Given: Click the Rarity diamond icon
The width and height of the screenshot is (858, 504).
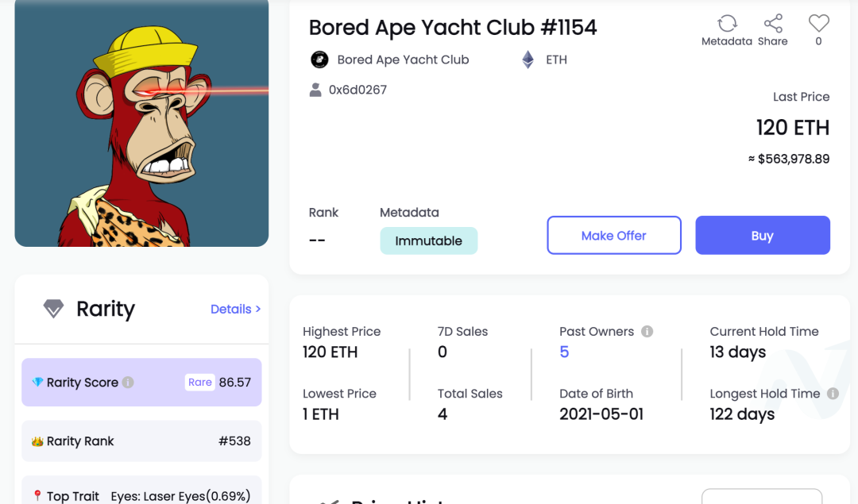Looking at the screenshot, I should (x=53, y=309).
